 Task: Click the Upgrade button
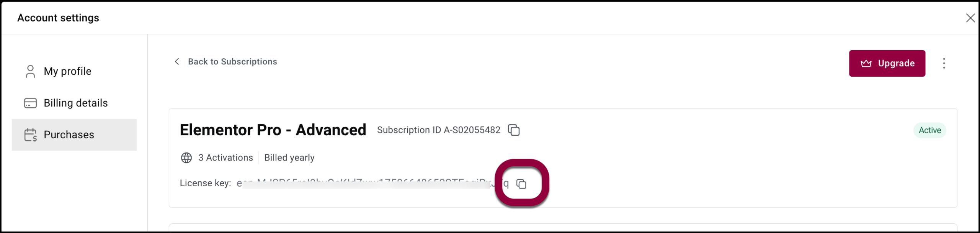[887, 63]
